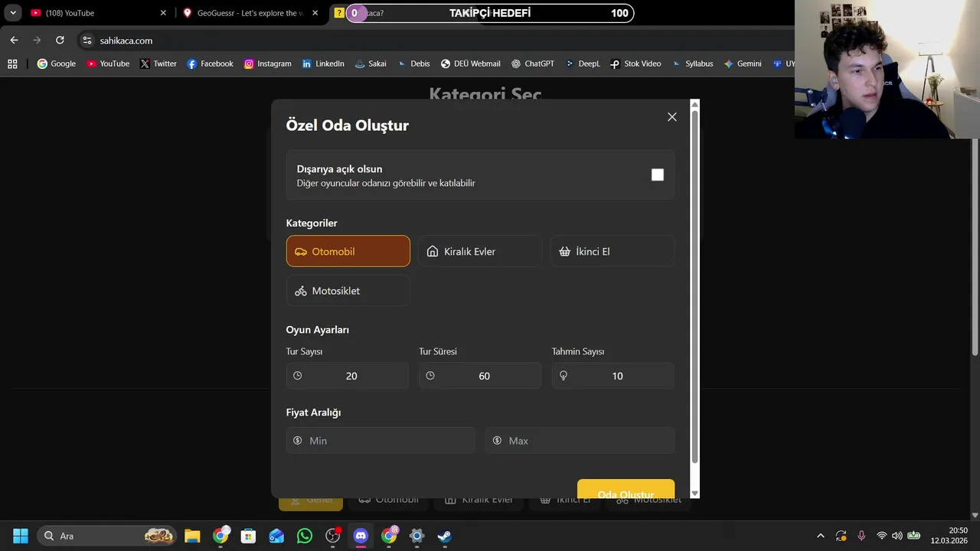
Task: Open Discord from the taskbar
Action: click(361, 536)
